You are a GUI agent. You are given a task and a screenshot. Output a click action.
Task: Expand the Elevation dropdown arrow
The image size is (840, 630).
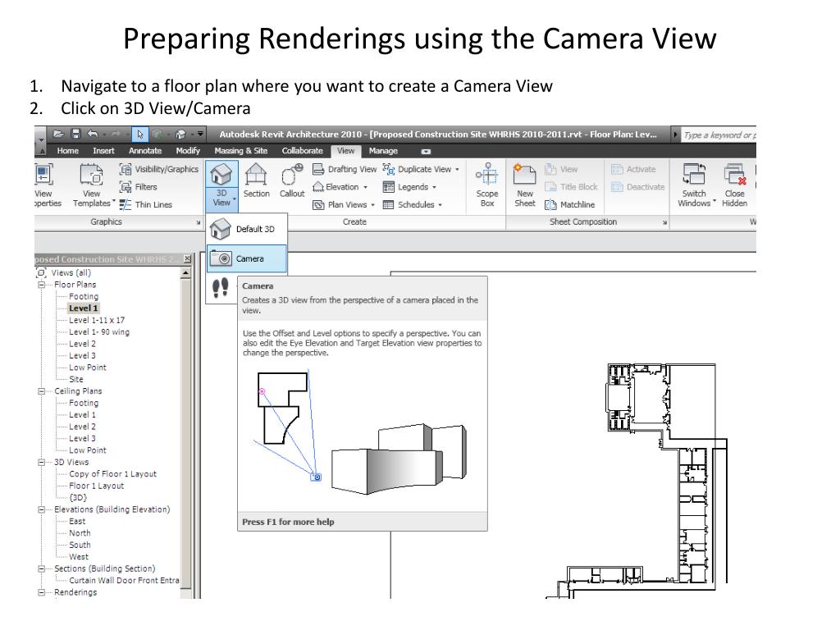(365, 188)
